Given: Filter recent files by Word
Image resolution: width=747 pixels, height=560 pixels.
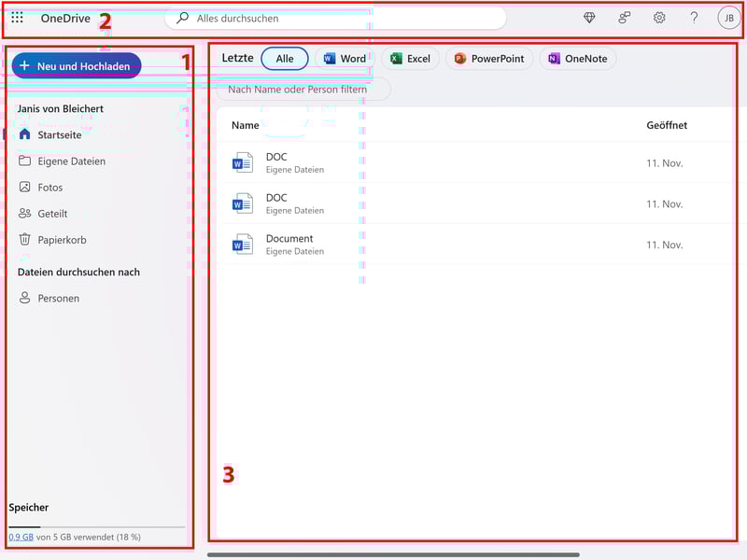Looking at the screenshot, I should pos(345,59).
